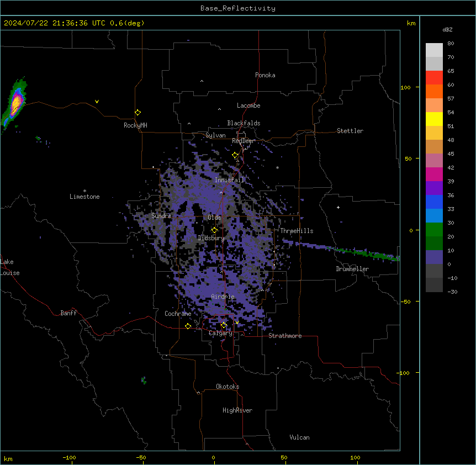Click yellow diamond marker south of RedDeer

(235, 155)
